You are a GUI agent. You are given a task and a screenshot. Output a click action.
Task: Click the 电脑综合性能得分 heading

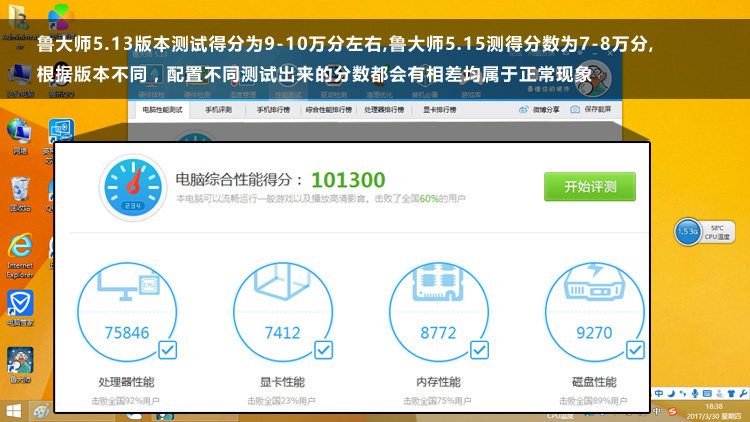point(239,180)
